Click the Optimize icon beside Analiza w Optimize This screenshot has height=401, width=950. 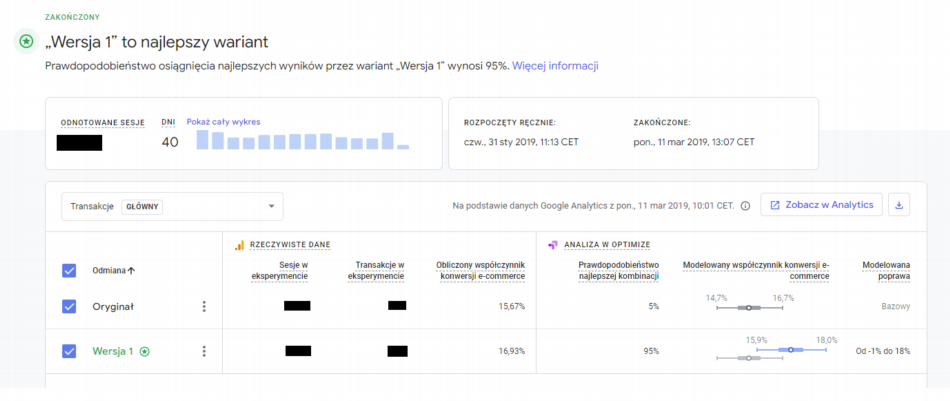click(x=553, y=244)
